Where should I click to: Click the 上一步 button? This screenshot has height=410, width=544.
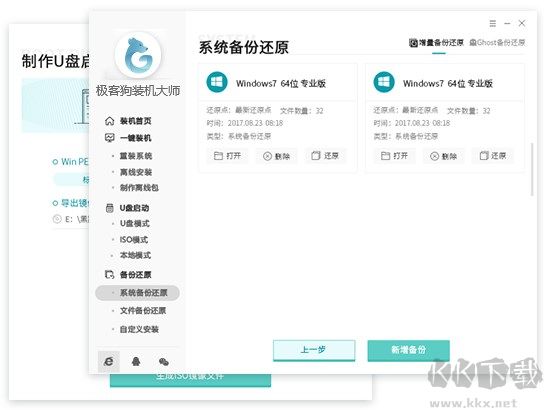[314, 350]
